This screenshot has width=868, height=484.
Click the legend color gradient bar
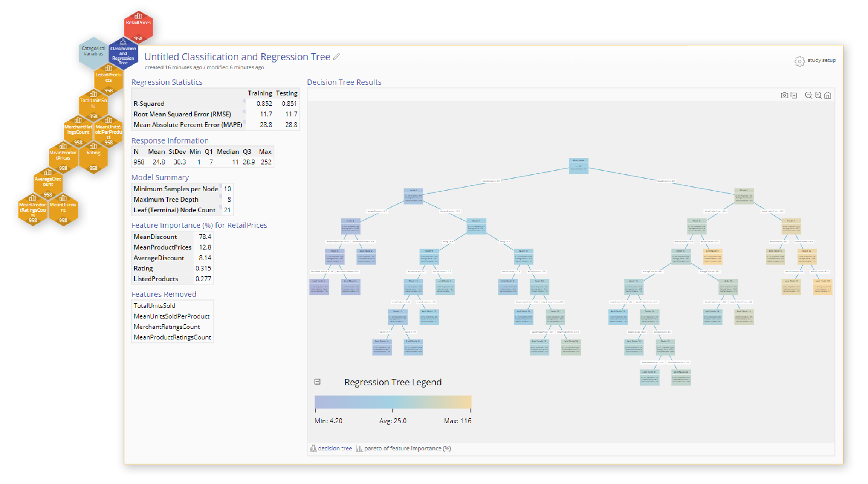pyautogui.click(x=393, y=402)
